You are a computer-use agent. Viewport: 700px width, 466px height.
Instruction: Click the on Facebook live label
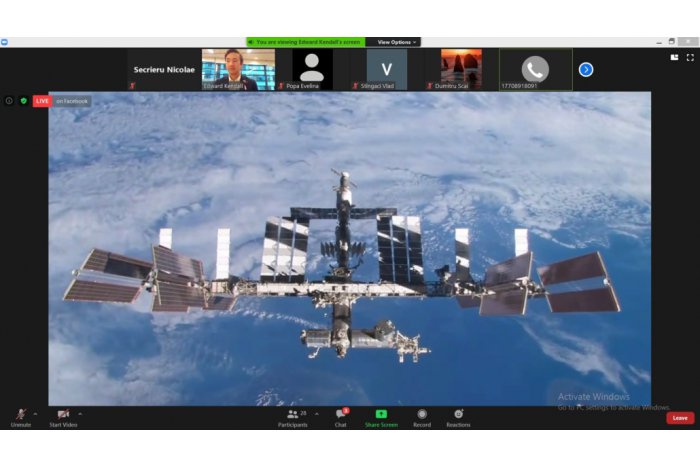click(72, 101)
